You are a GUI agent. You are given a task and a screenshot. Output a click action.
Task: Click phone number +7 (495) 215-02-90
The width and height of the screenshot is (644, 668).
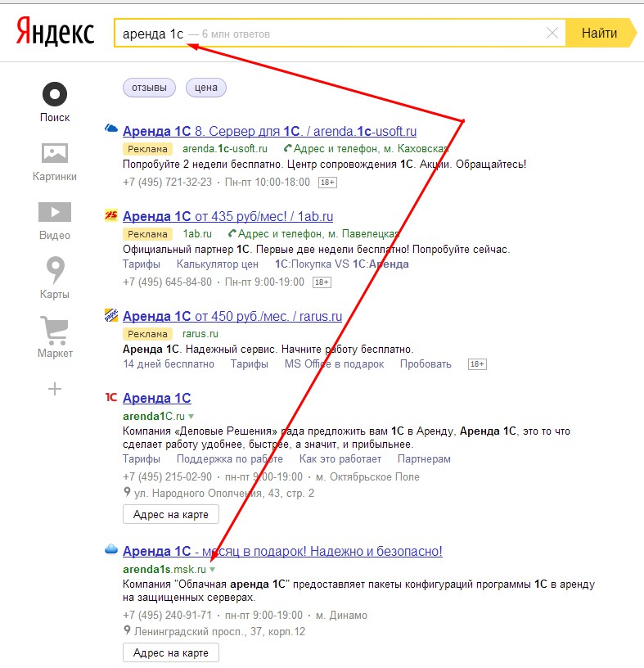point(168,476)
